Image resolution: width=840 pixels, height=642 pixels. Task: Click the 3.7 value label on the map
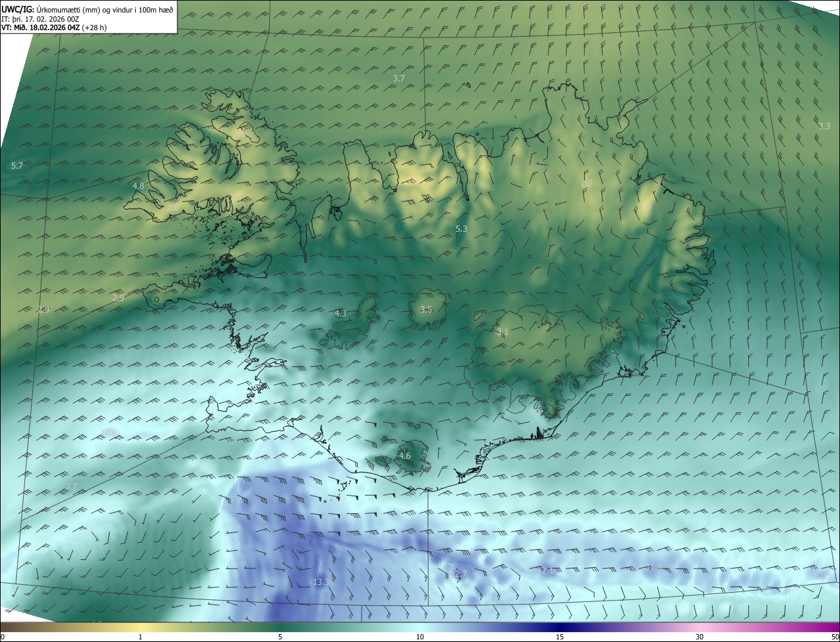[x=399, y=78]
